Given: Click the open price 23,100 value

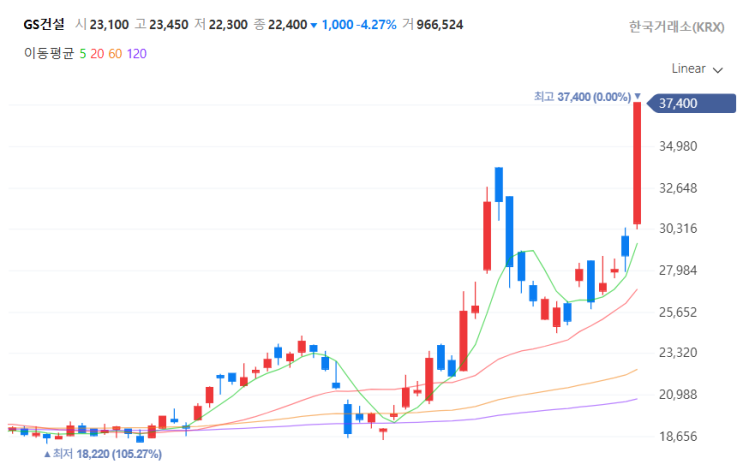Looking at the screenshot, I should coord(109,25).
